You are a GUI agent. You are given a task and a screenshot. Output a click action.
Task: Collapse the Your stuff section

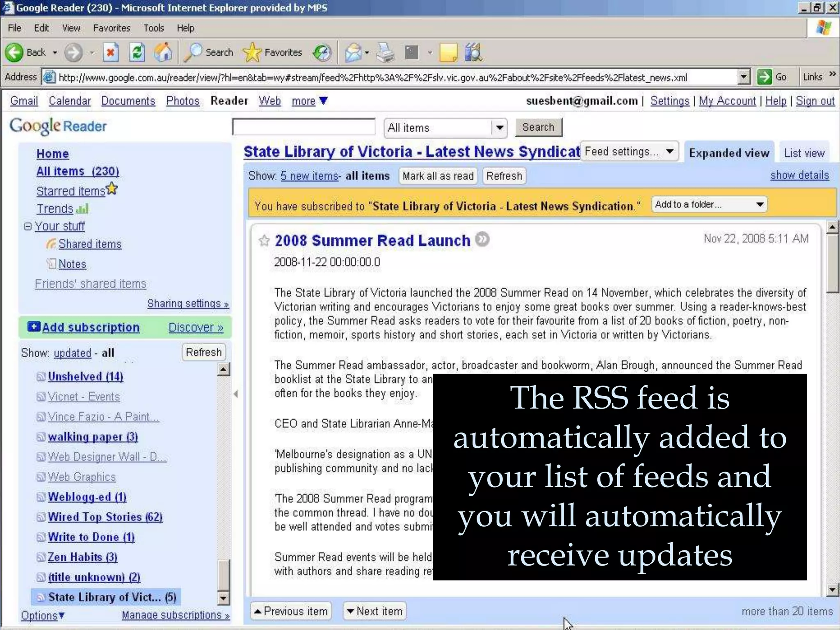[x=27, y=226]
